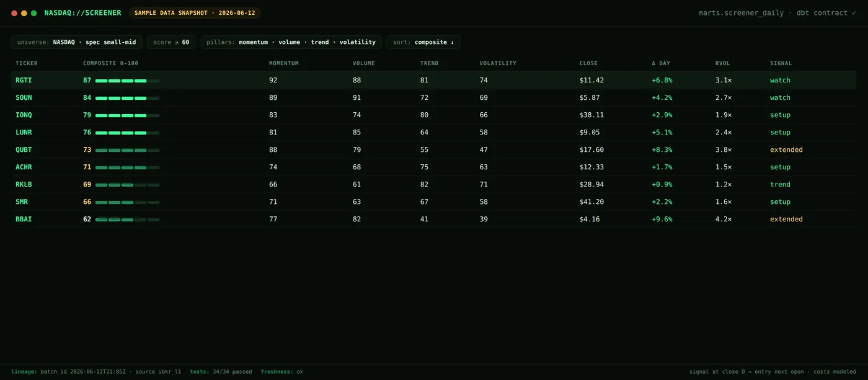Click the yellow window dot
The image size is (868, 380).
point(24,13)
